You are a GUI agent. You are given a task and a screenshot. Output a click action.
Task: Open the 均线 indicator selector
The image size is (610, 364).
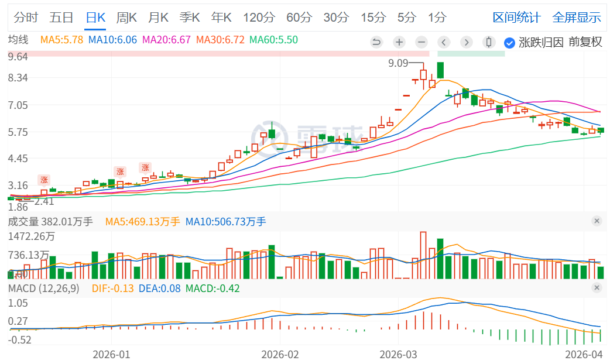18,40
